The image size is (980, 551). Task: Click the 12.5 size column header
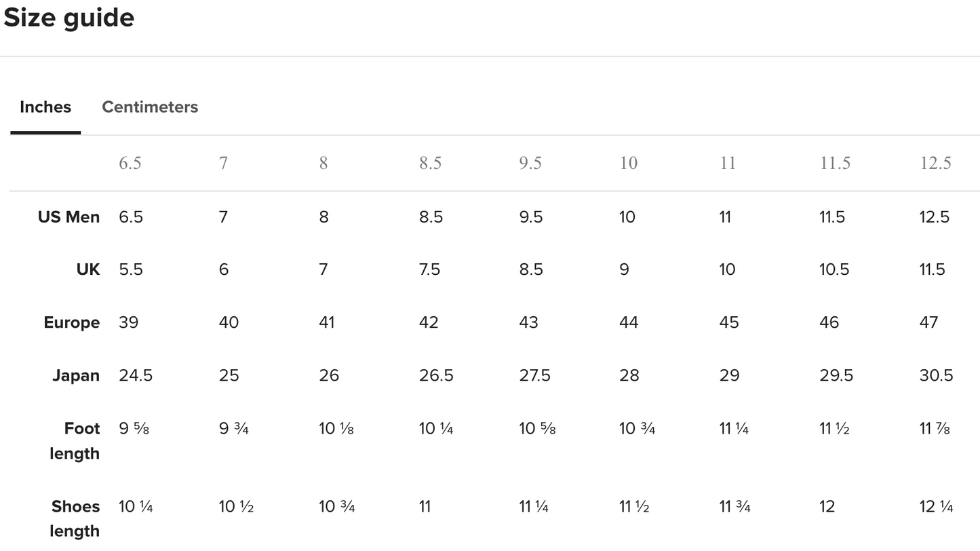click(x=935, y=164)
